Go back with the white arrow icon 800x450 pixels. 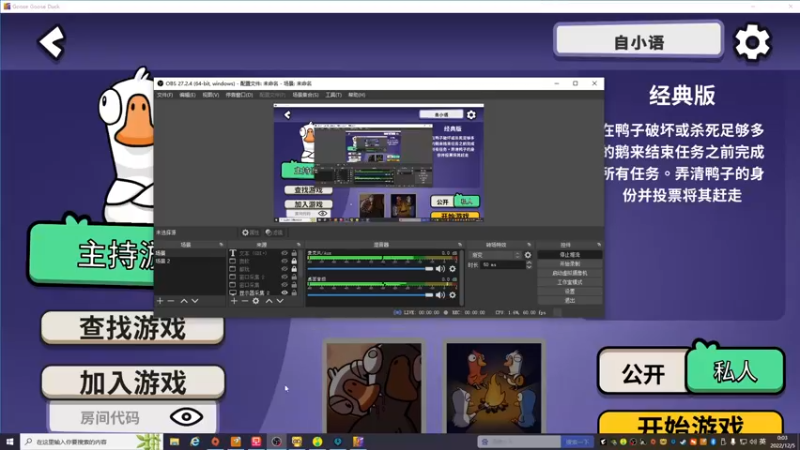coord(52,42)
